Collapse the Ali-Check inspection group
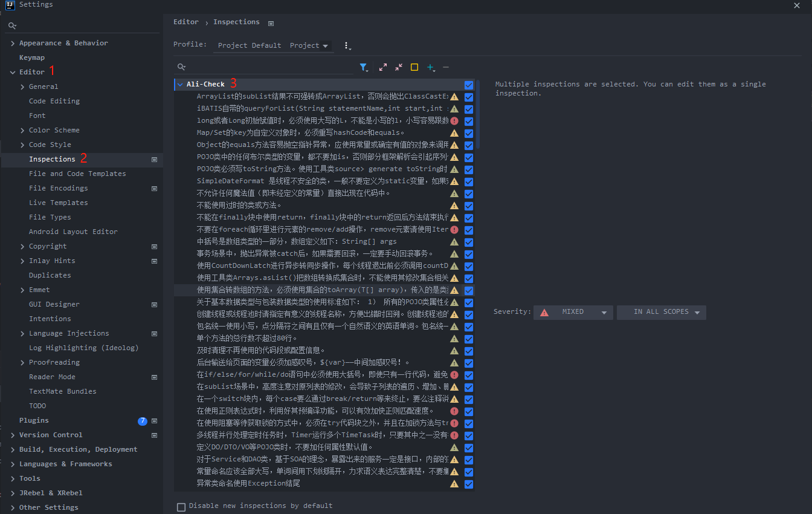Image resolution: width=812 pixels, height=514 pixels. tap(179, 85)
